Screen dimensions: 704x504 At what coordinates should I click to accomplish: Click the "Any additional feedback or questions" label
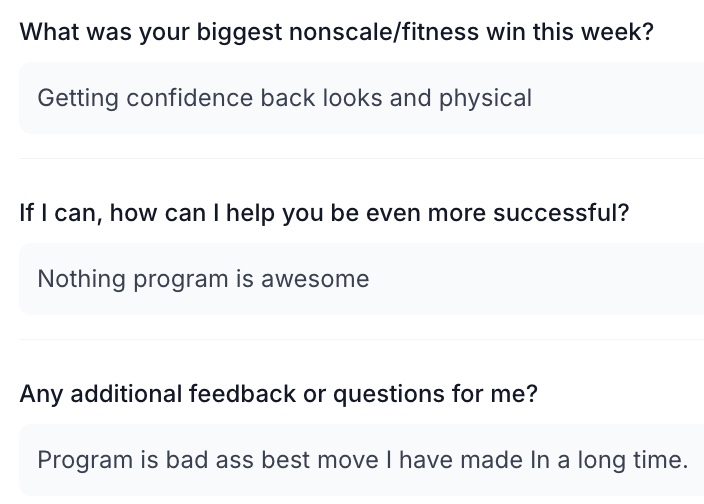click(278, 394)
